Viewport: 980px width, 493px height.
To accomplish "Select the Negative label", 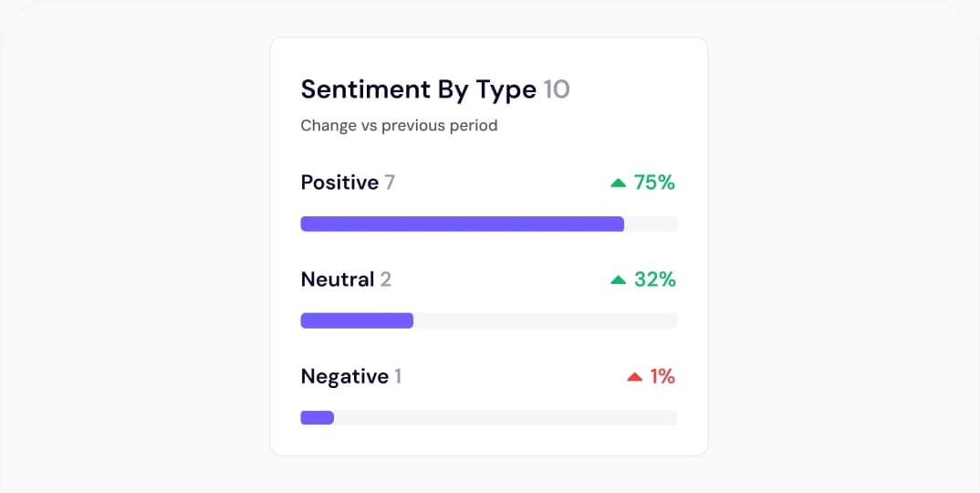I will [x=344, y=377].
